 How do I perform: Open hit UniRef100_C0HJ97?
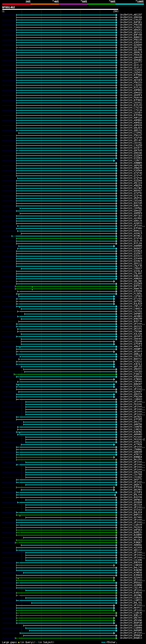(x=131, y=20)
